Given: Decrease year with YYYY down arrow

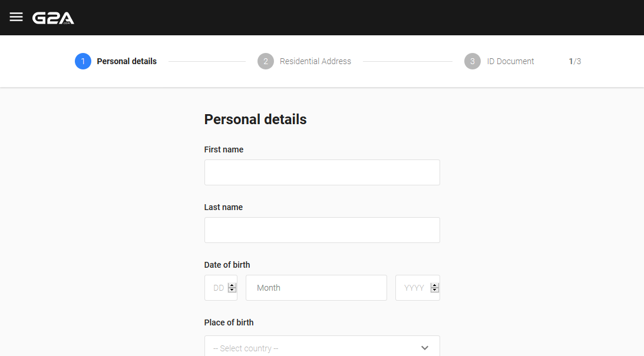Looking at the screenshot, I should click(x=434, y=290).
